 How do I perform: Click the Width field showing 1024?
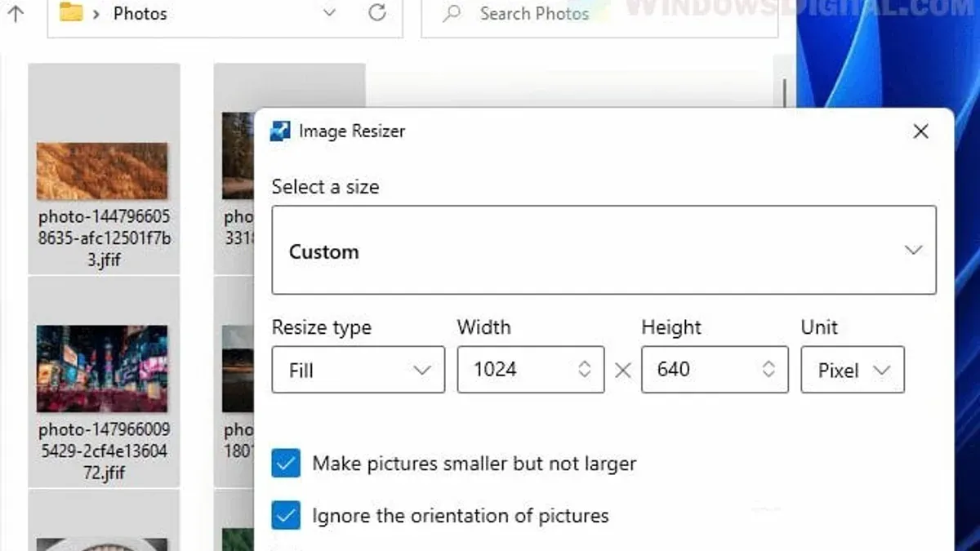530,370
